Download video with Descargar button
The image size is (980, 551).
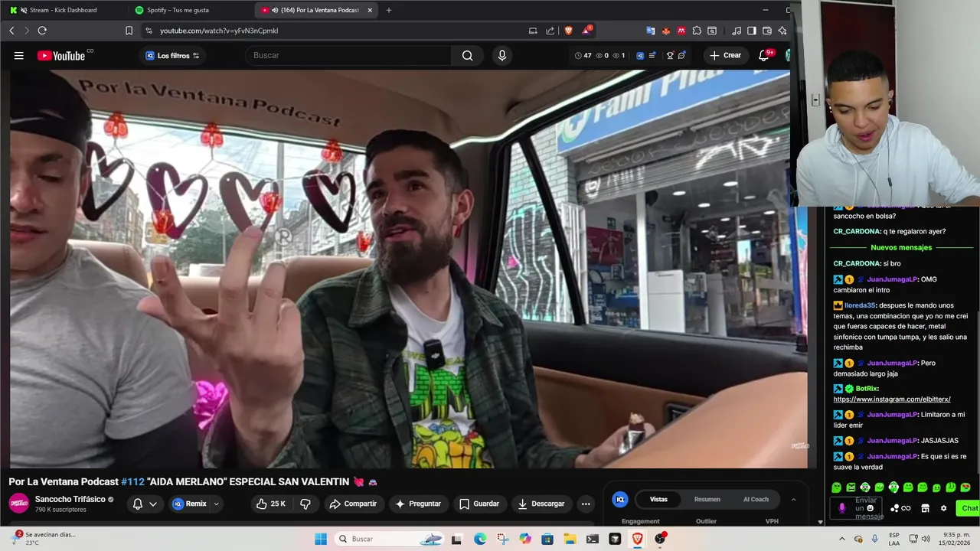click(x=541, y=504)
